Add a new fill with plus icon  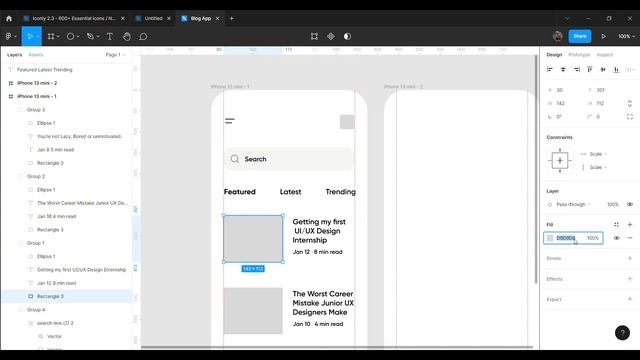click(630, 224)
